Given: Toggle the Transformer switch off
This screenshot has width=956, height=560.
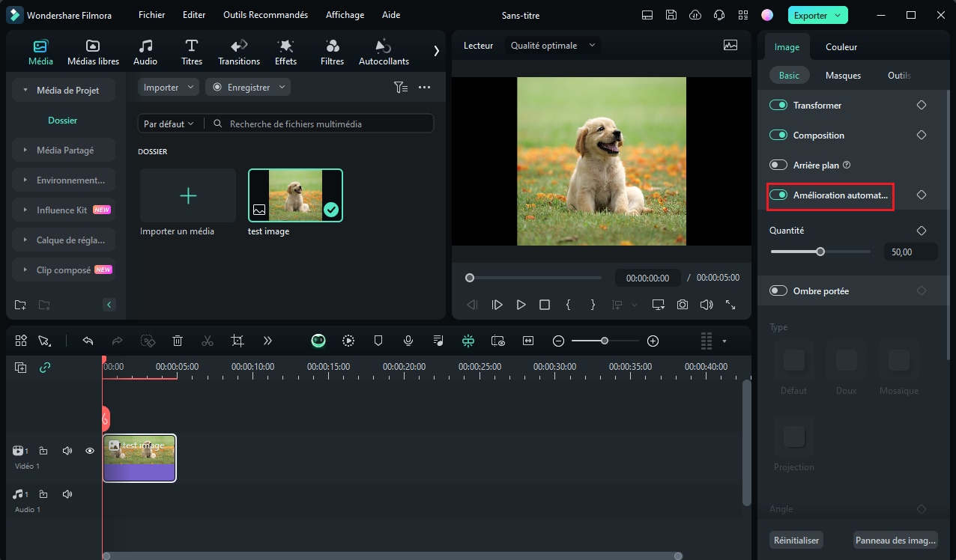Looking at the screenshot, I should pos(778,106).
